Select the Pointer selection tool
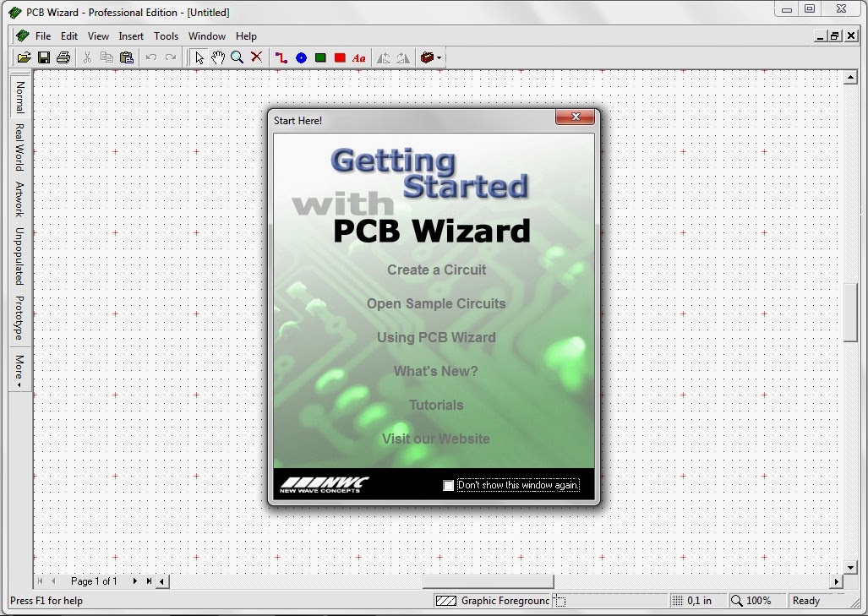The height and width of the screenshot is (616, 868). 199,57
